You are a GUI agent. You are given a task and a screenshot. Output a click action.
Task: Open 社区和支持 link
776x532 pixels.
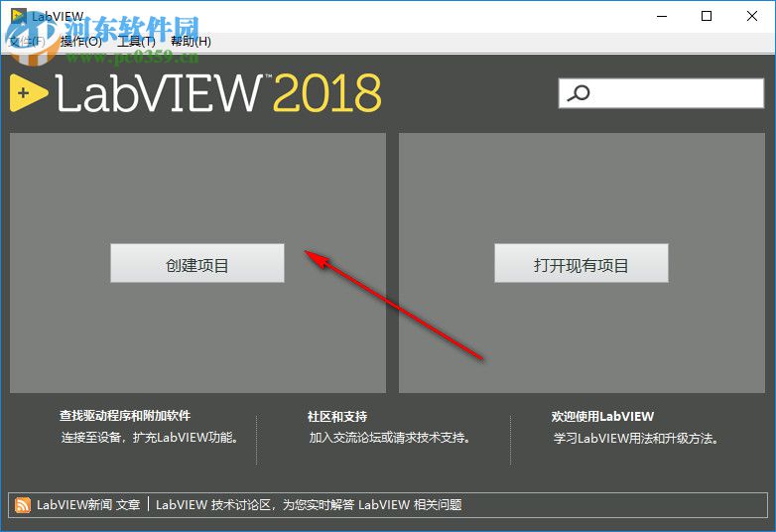[x=337, y=416]
